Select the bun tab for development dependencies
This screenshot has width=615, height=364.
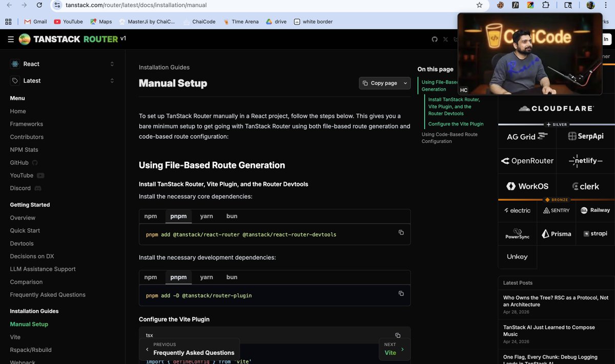click(232, 277)
